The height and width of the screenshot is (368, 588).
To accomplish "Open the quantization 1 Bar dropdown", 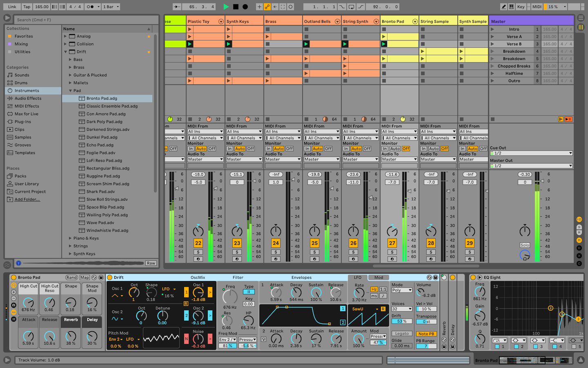I will [x=111, y=7].
